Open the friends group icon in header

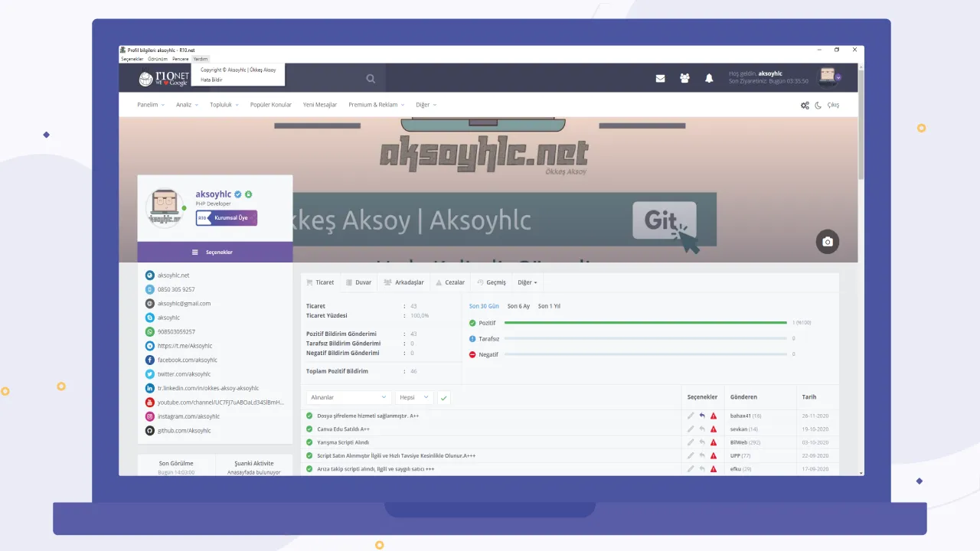point(684,78)
